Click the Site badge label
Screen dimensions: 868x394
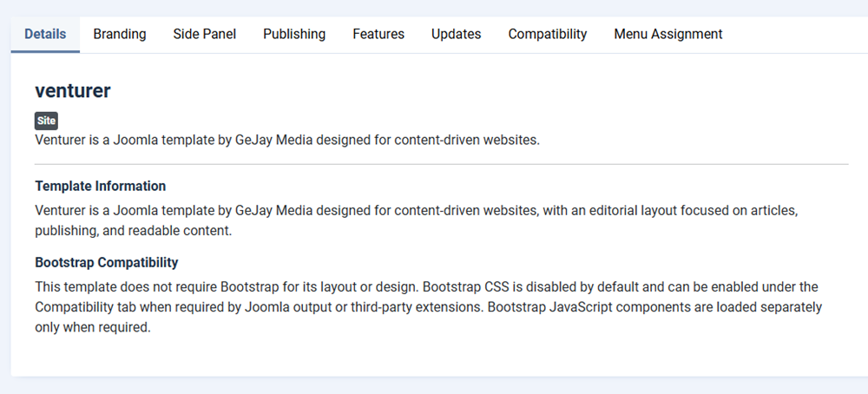click(47, 121)
